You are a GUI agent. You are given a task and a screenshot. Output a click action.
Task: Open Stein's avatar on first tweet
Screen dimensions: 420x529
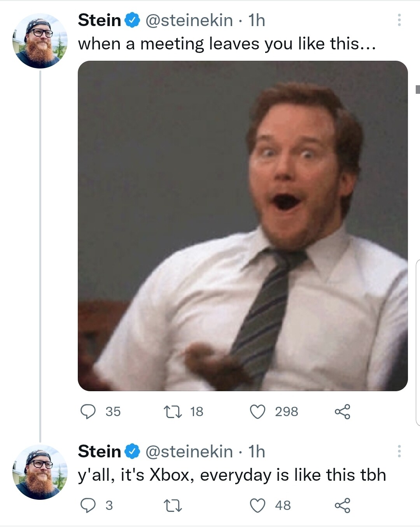tap(40, 41)
